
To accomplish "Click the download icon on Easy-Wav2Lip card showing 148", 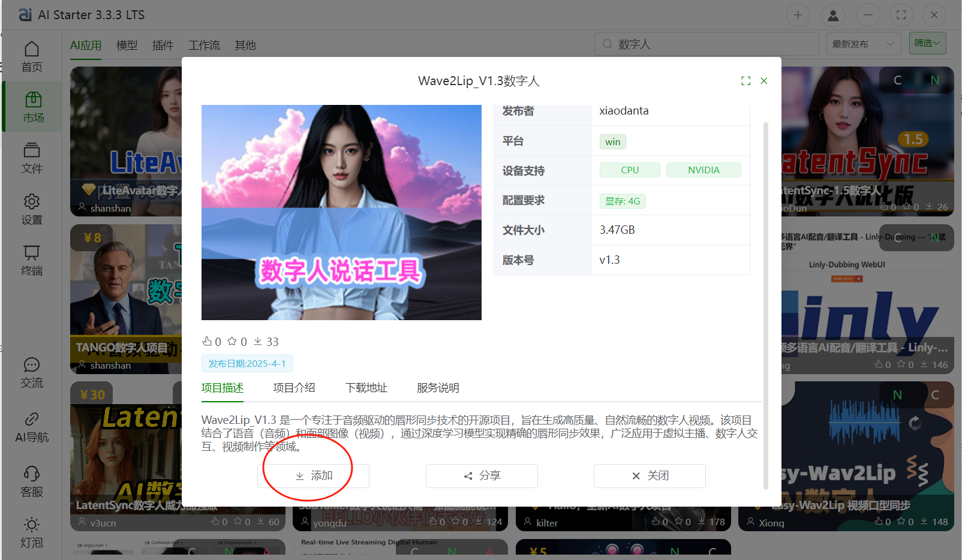I will coord(924,521).
